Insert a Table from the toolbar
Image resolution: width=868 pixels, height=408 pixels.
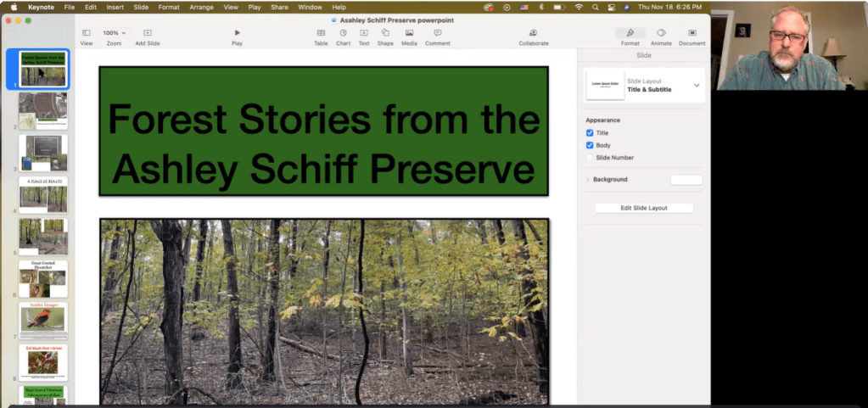pyautogui.click(x=321, y=33)
